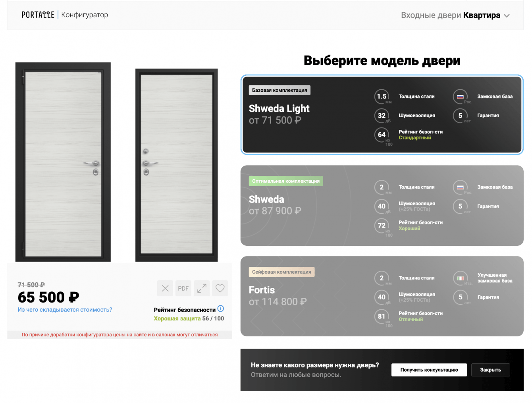Click Shweda Light steel thickness 1.5 badge
This screenshot has width=532, height=403.
[x=382, y=96]
